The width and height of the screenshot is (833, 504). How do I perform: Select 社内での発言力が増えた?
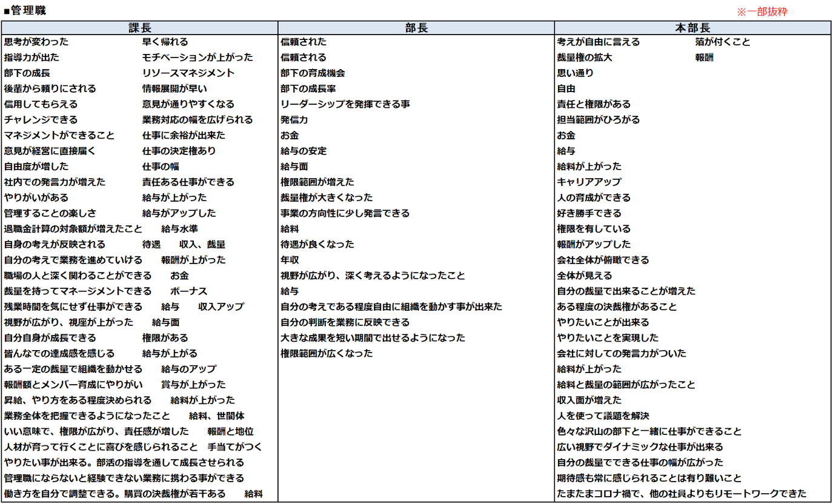pos(55,182)
